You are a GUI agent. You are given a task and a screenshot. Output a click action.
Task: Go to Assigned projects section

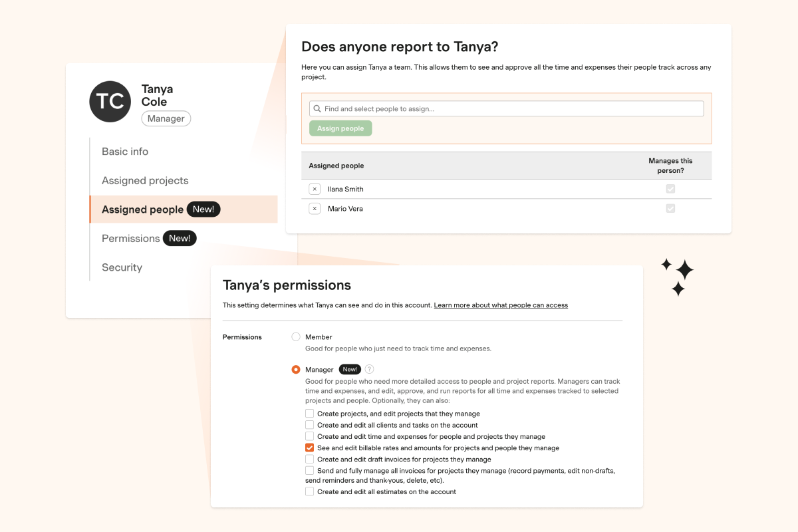pos(145,181)
